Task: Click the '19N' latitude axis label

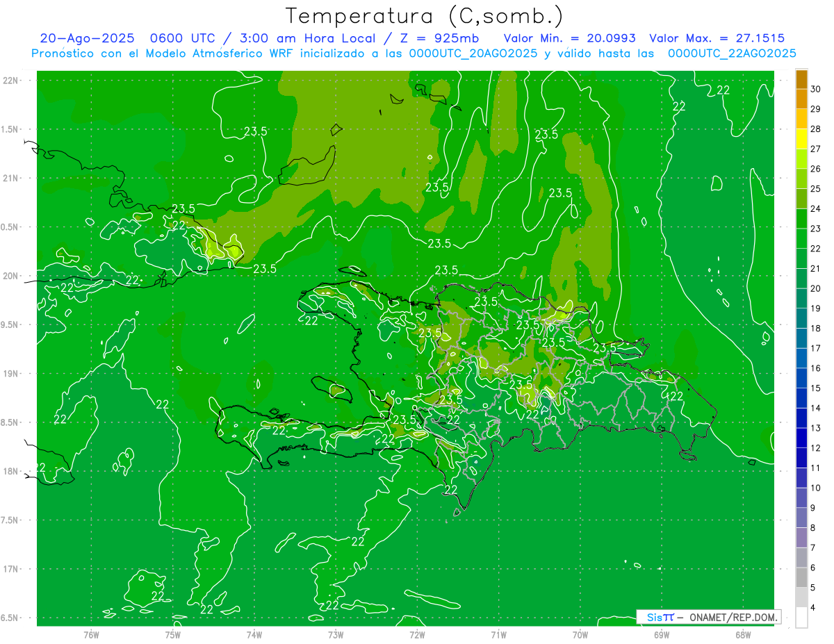Action: (10, 374)
